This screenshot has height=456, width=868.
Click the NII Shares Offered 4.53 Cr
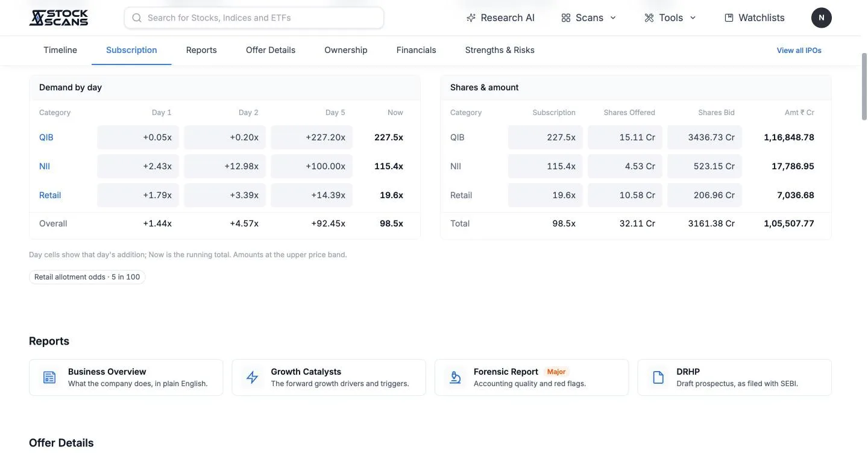(x=625, y=166)
